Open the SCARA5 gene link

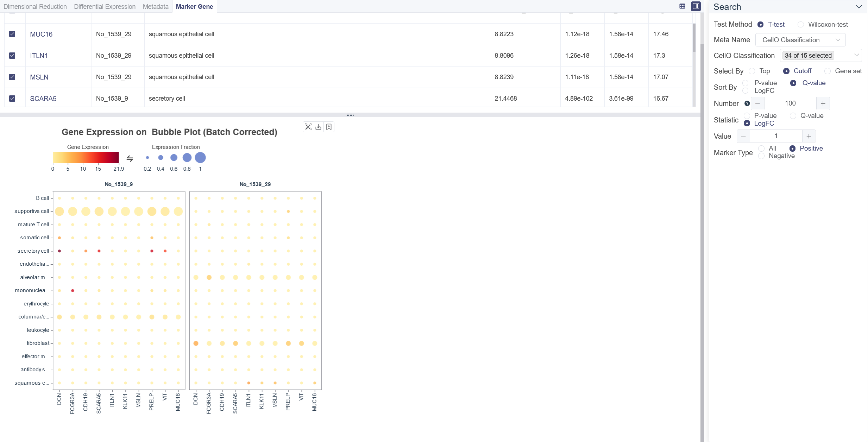pos(43,99)
